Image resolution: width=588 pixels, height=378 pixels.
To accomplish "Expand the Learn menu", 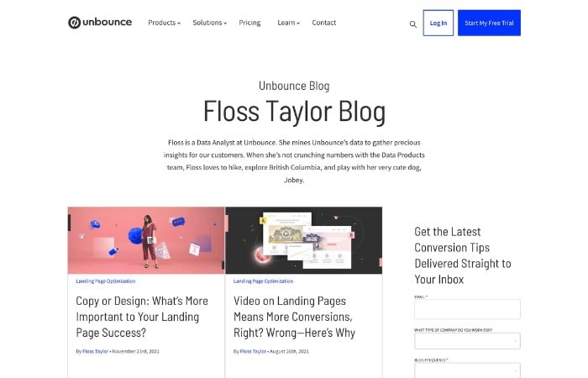I will coord(288,23).
